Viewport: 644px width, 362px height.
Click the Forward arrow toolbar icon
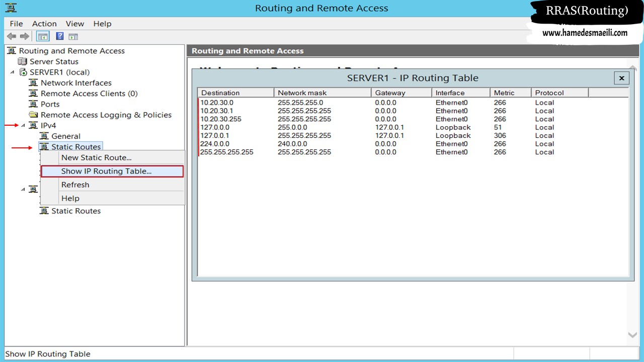[x=24, y=36]
